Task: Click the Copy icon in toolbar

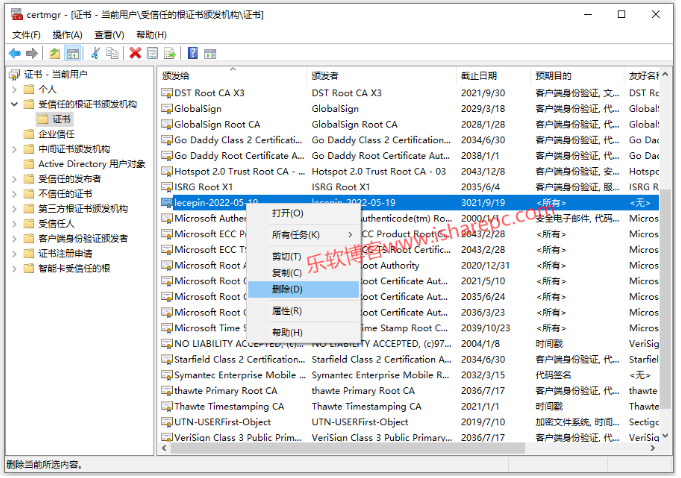Action: (112, 53)
